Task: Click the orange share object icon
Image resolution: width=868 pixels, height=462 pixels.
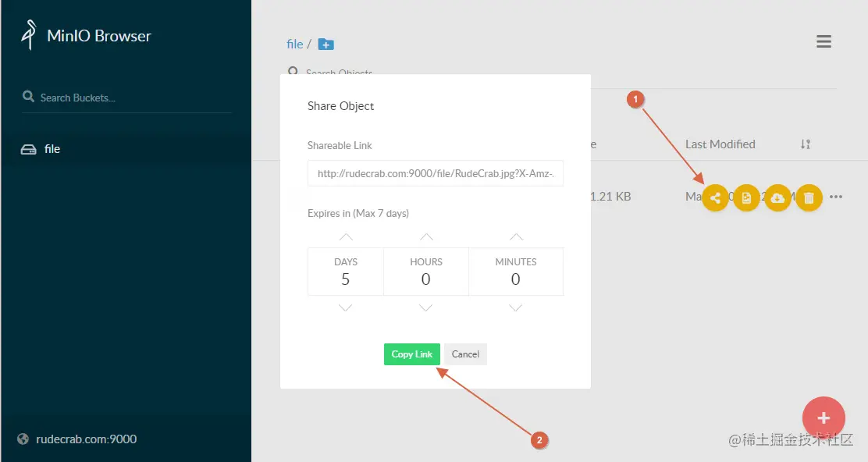Action: [715, 197]
